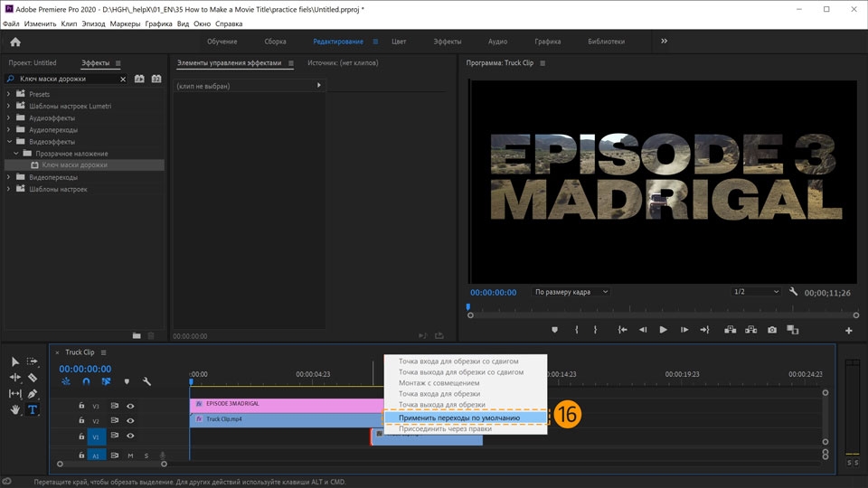Choose the Hand tool

coord(15,409)
